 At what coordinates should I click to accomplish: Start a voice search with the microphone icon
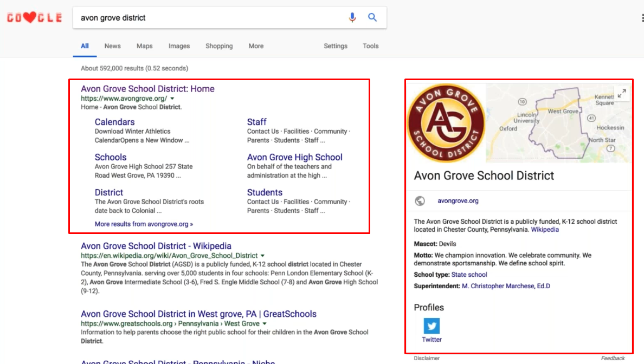pyautogui.click(x=352, y=17)
